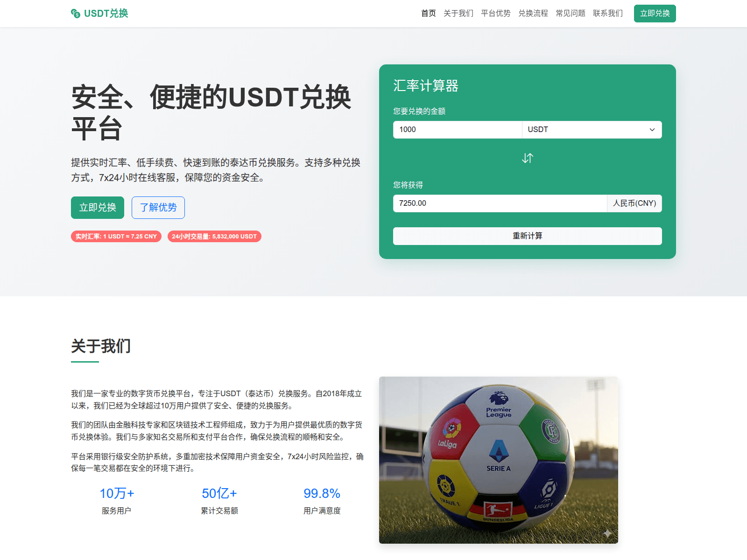Click the outlined 了解优势 button
747x560 pixels.
tap(158, 208)
